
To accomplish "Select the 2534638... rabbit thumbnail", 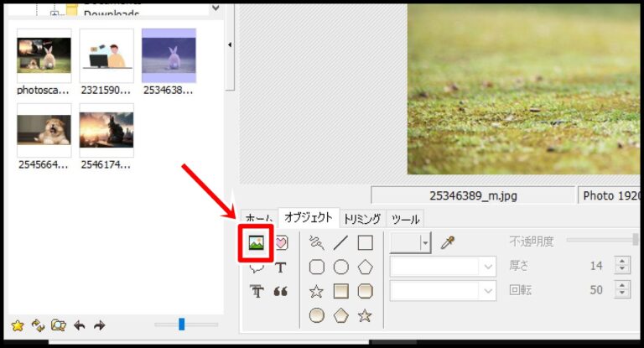I will pos(169,55).
